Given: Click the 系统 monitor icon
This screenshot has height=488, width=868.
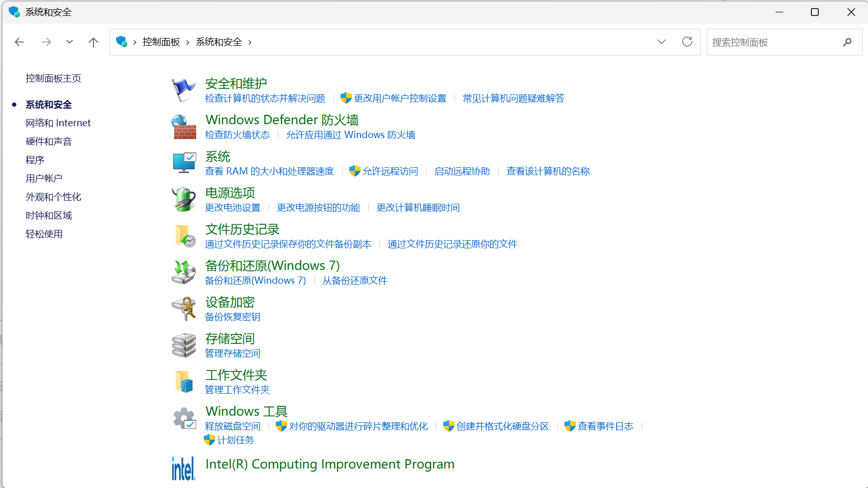Looking at the screenshot, I should point(184,163).
